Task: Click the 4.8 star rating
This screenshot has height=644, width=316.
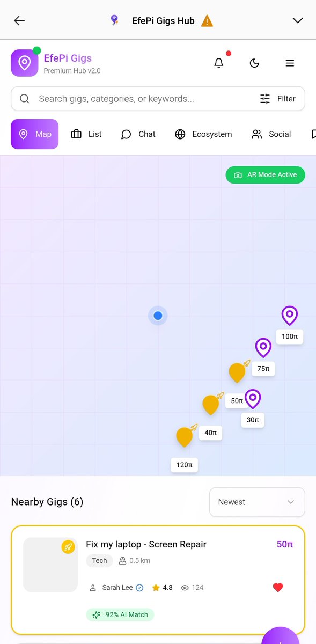Action: 163,588
